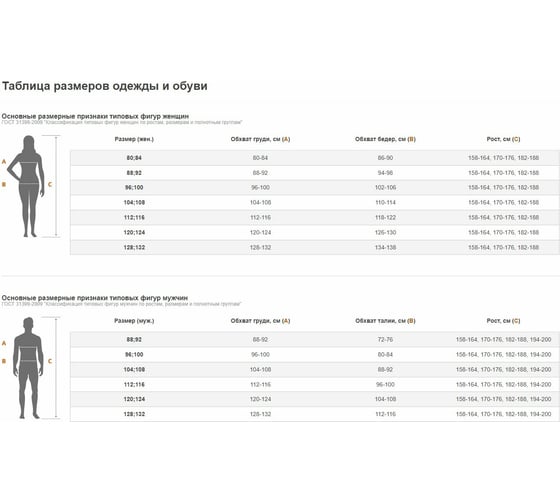The height and width of the screenshot is (504, 560).
Task: Click height cell in men's 88;92 row
Action: pyautogui.click(x=504, y=340)
